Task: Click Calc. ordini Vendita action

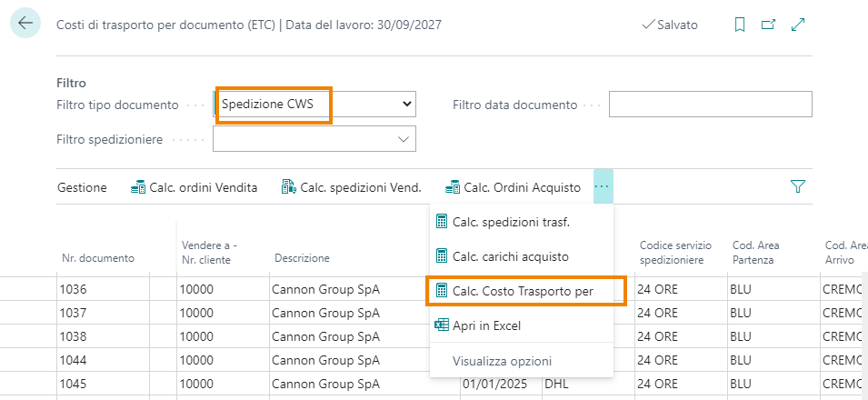Action: 194,187
